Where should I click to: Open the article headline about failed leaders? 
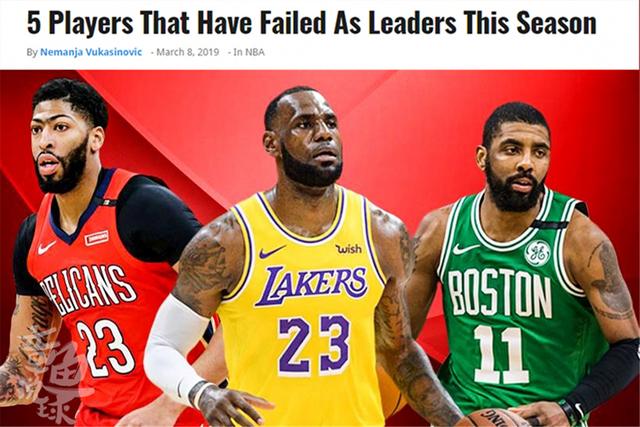coord(312,23)
